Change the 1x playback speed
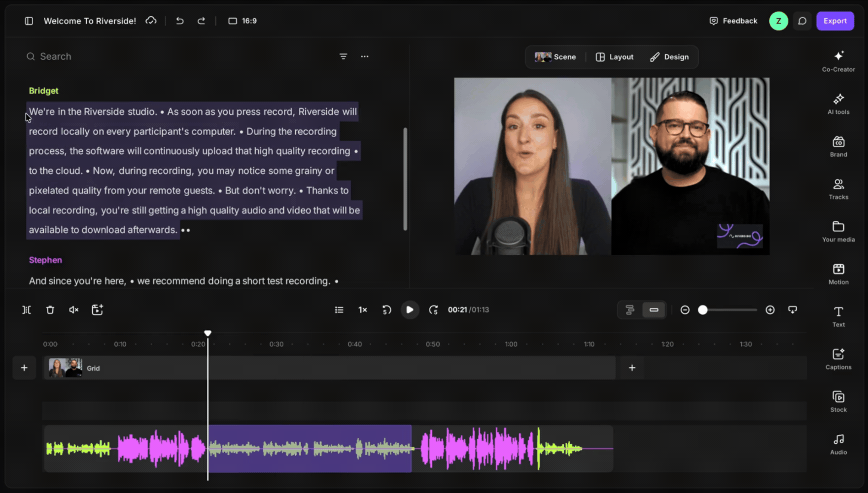Screen dimensions: 868x493 pos(363,310)
